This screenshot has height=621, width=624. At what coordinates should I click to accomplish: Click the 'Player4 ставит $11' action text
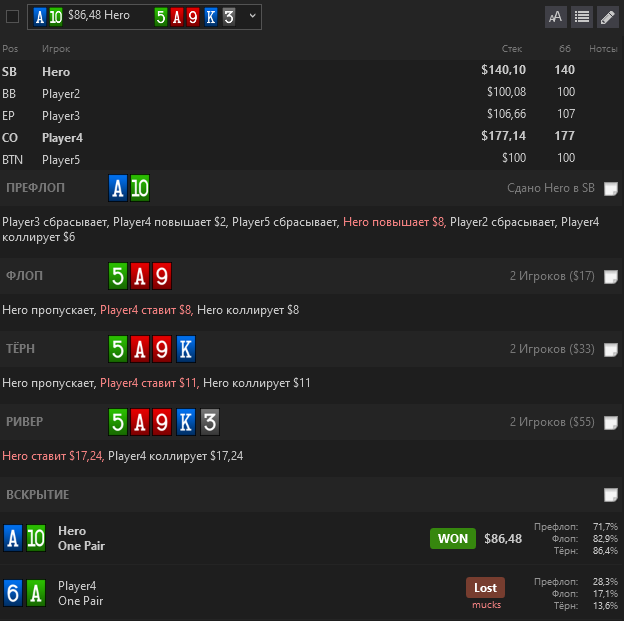pyautogui.click(x=148, y=383)
